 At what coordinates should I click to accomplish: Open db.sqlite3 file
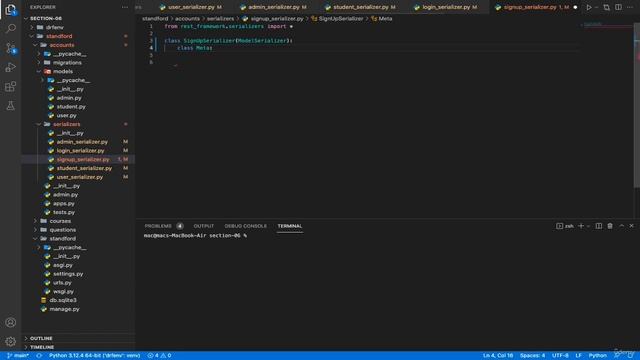(78, 300)
